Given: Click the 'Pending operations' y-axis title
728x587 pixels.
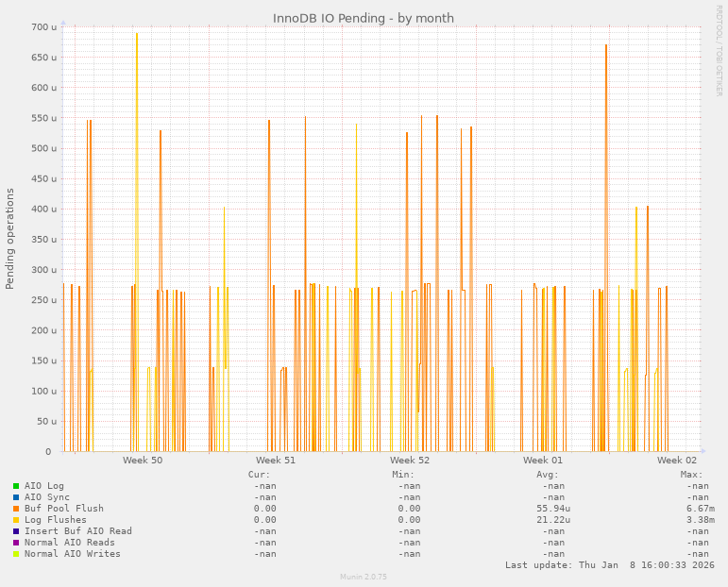Looking at the screenshot, I should [x=9, y=239].
